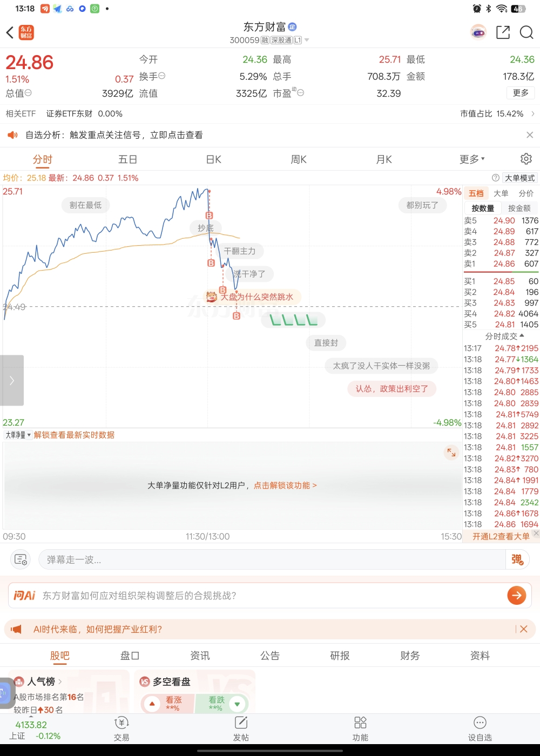Switch to the 五日 chart tab
Image resolution: width=540 pixels, height=756 pixels.
(x=127, y=159)
